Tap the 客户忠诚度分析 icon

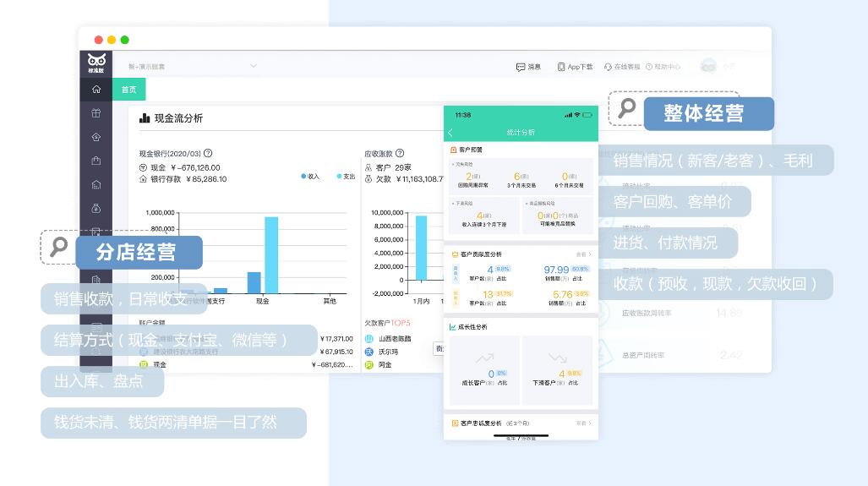[x=455, y=423]
